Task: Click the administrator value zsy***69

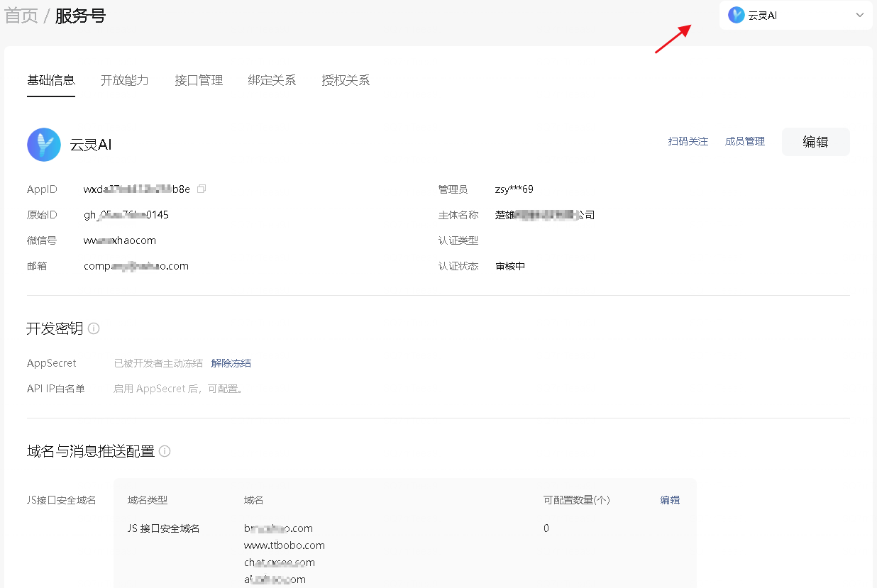Action: point(514,189)
